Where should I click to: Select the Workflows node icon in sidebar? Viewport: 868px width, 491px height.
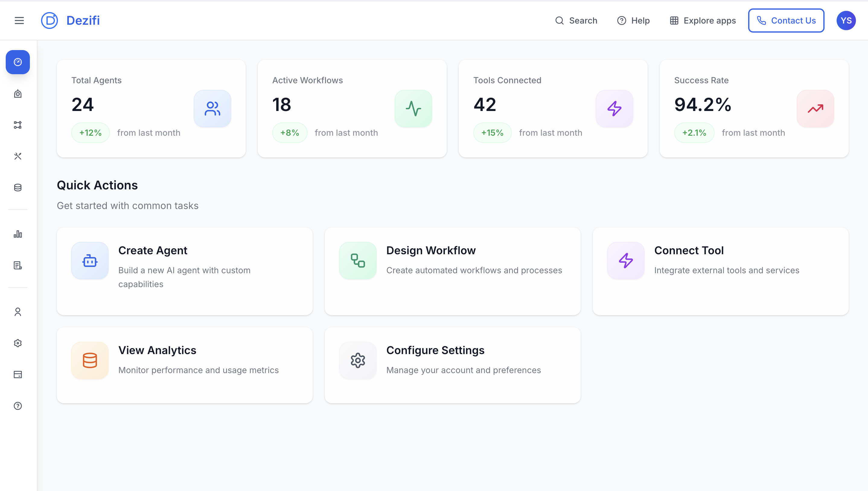(18, 125)
